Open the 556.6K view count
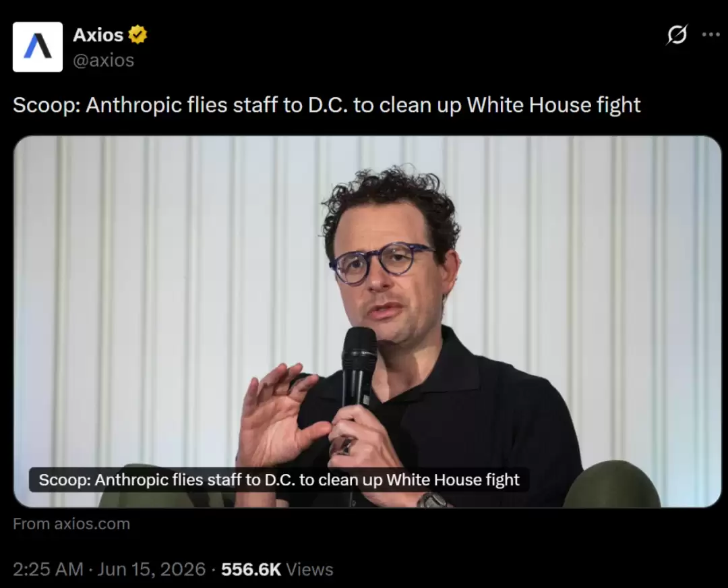Screen dimensions: 728x588 (x=251, y=569)
